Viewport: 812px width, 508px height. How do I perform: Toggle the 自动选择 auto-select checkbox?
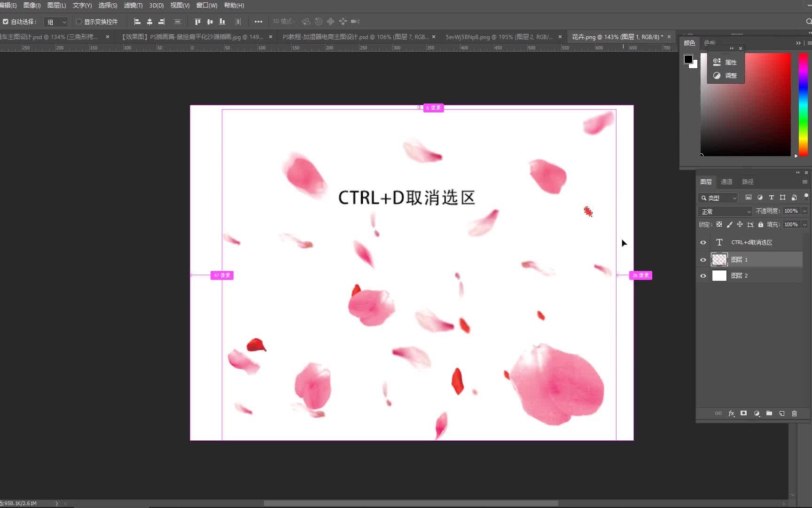(6, 22)
